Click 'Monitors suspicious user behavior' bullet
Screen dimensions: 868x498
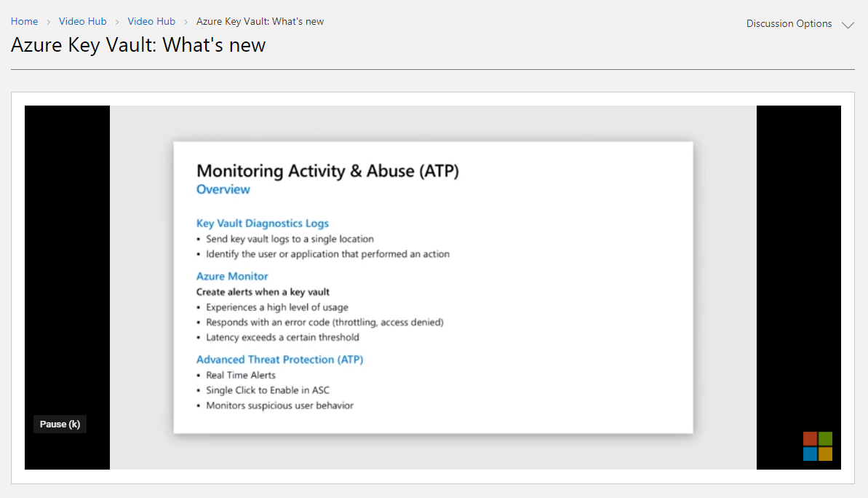(x=279, y=406)
